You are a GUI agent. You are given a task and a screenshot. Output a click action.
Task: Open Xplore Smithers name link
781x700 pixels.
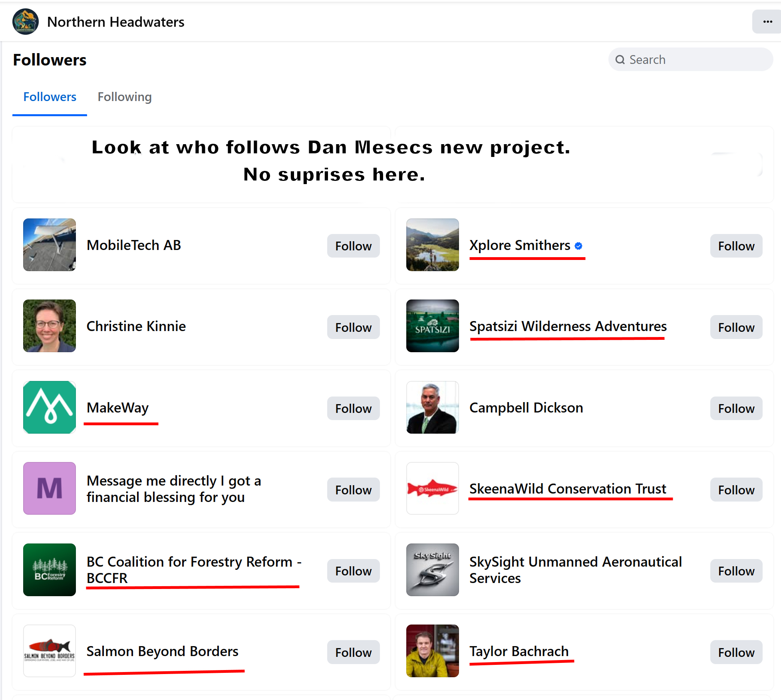(x=520, y=245)
